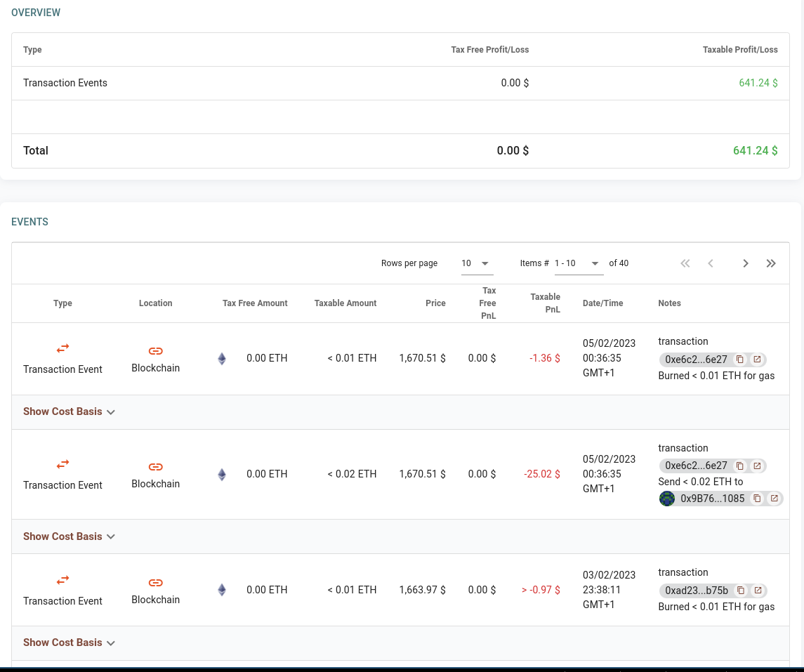
Task: Copy hash 0xad23...b75b with copy icon
Action: [x=741, y=591]
